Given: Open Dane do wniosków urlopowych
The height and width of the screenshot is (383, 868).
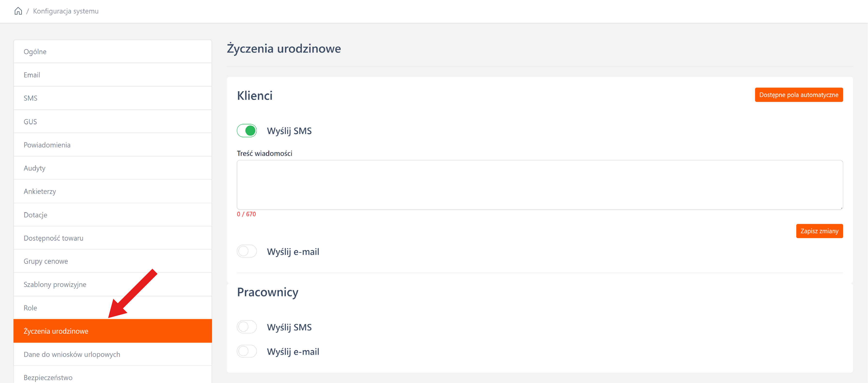Looking at the screenshot, I should point(72,354).
